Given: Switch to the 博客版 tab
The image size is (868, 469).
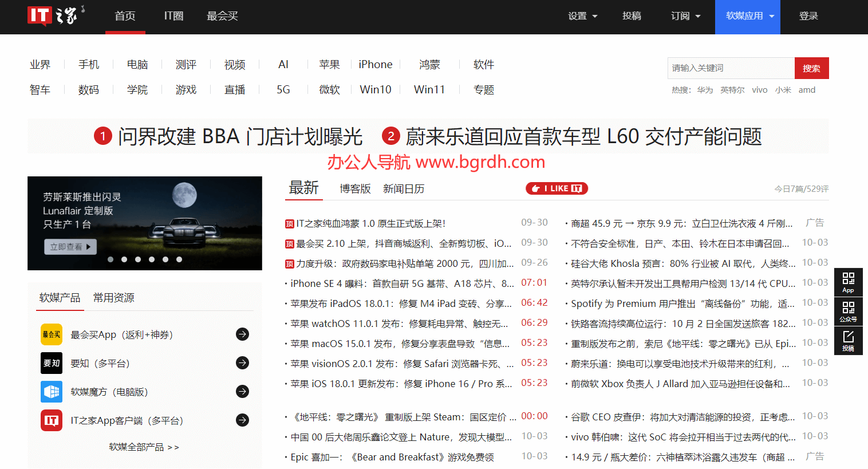Looking at the screenshot, I should (x=355, y=189).
